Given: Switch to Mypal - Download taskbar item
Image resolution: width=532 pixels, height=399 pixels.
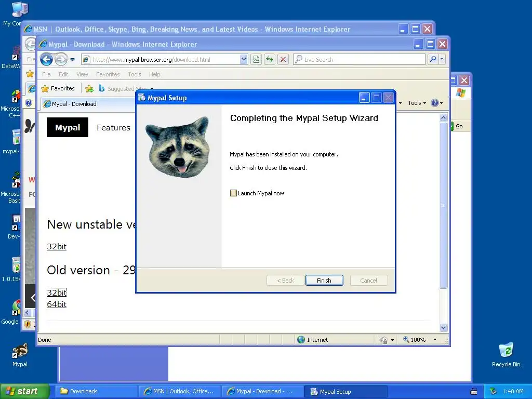Looking at the screenshot, I should tap(262, 391).
